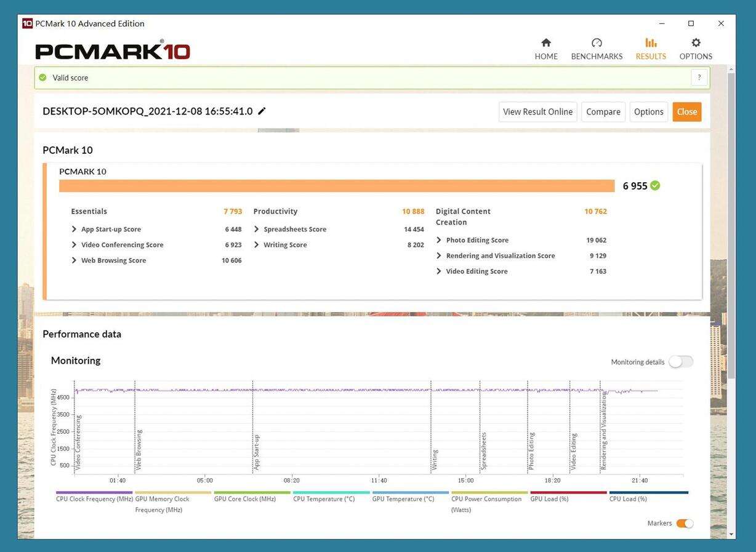Image resolution: width=756 pixels, height=552 pixels.
Task: Open the result Options button
Action: tap(649, 111)
